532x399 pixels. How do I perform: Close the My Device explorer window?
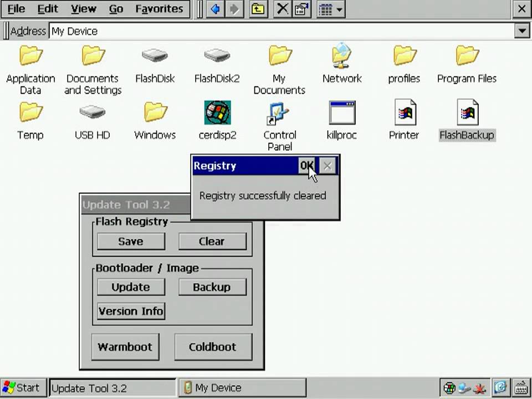pyautogui.click(x=522, y=9)
